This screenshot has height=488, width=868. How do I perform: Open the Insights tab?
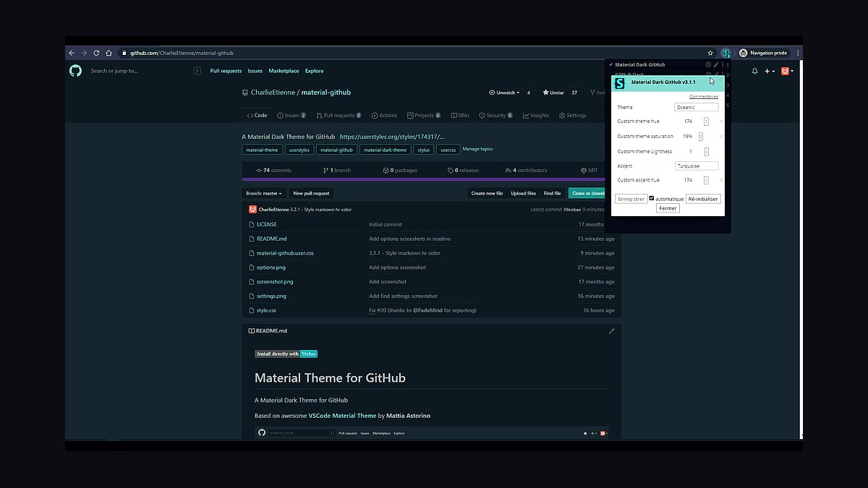pyautogui.click(x=535, y=115)
